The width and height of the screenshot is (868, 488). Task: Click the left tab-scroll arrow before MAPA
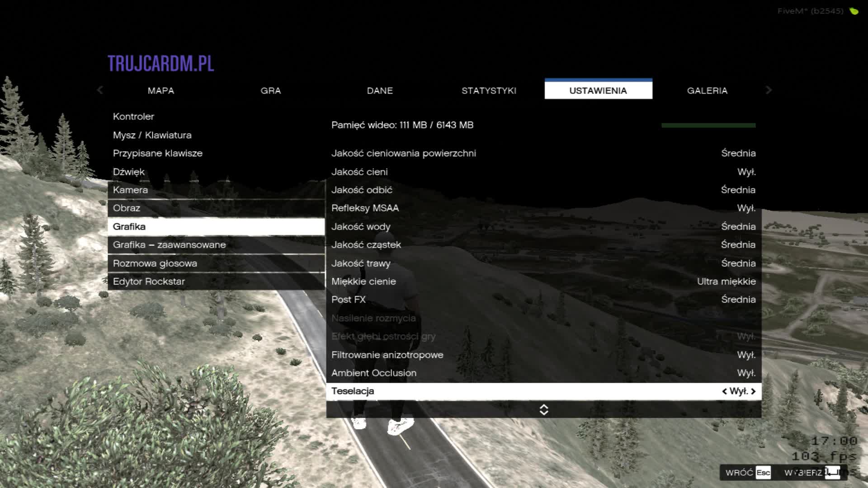coord(100,90)
